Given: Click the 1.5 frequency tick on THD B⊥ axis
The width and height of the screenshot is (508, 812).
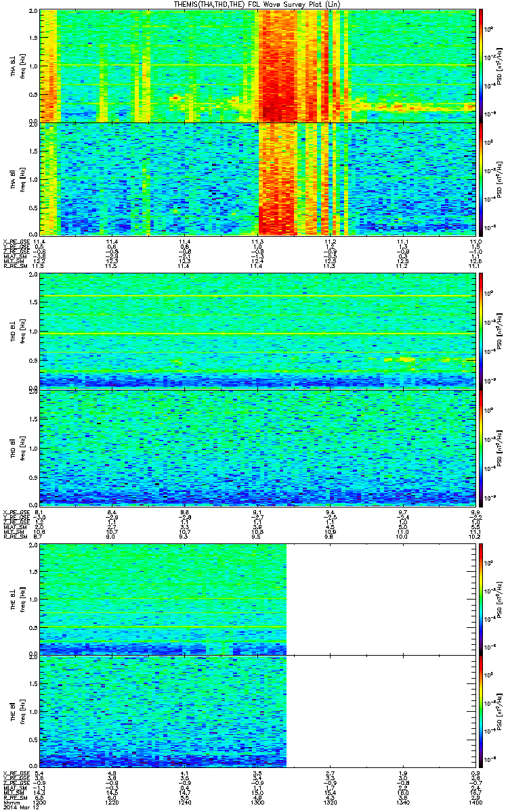Looking at the screenshot, I should [x=33, y=302].
